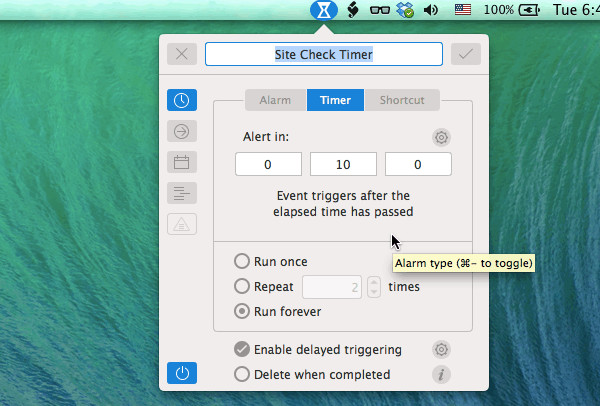Open gear settings beside Alert in
This screenshot has height=406, width=600.
tap(441, 137)
